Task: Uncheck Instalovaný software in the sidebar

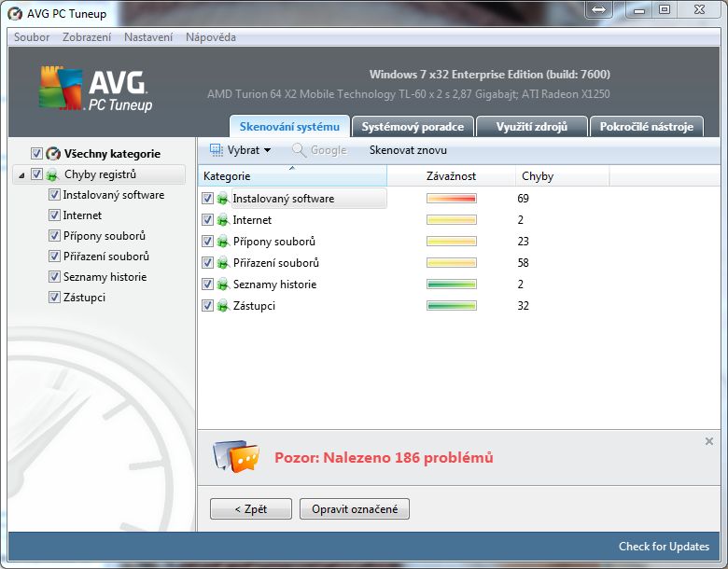Action: point(54,194)
